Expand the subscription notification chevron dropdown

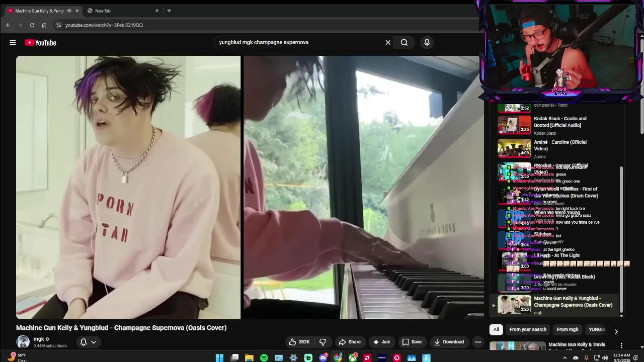tap(94, 342)
